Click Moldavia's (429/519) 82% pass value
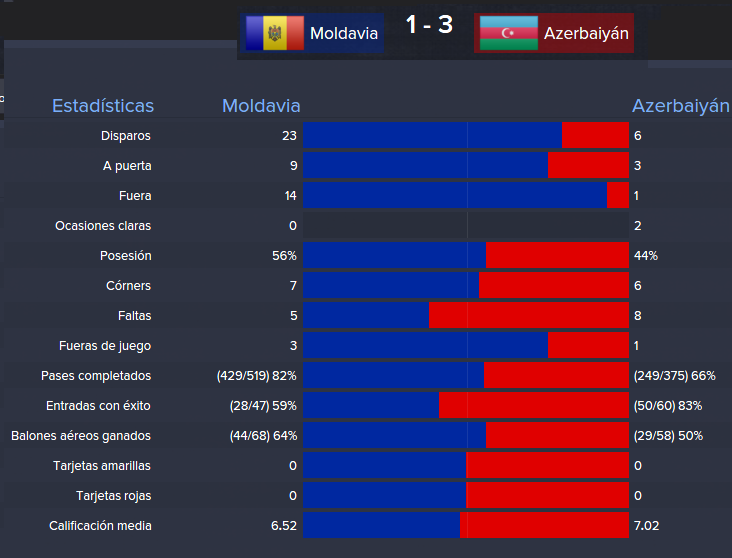The image size is (732, 558). coord(256,376)
